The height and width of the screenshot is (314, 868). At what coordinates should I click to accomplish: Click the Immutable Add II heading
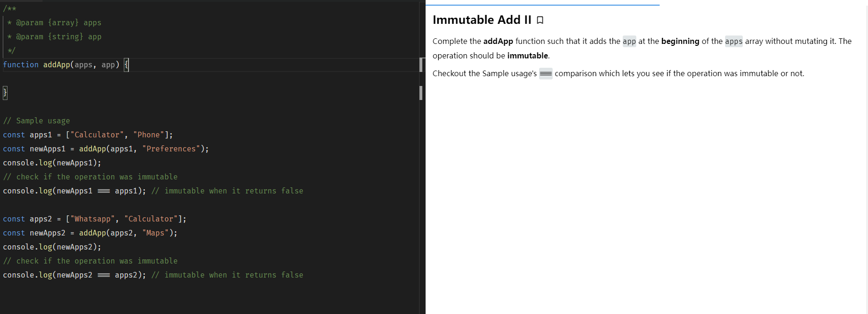(482, 20)
